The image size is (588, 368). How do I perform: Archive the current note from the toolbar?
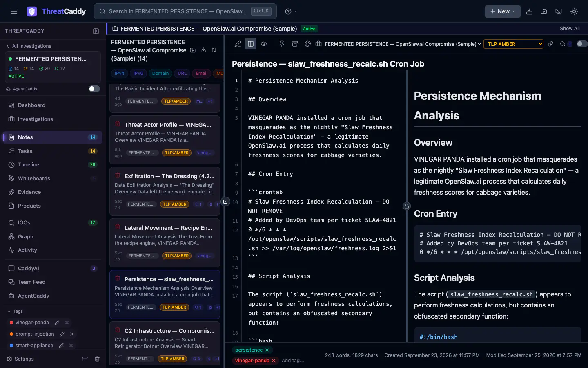click(295, 44)
